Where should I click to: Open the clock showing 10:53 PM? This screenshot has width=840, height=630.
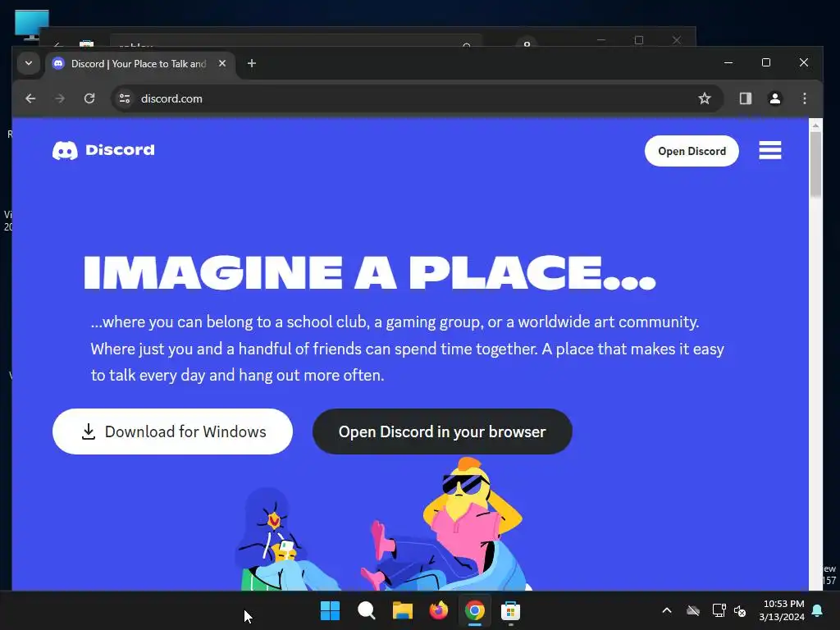click(782, 610)
